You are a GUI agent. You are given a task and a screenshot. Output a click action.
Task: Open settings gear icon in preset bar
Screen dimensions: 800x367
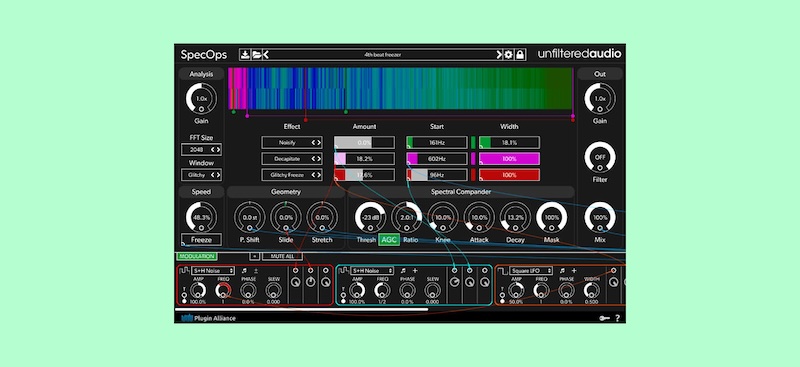pyautogui.click(x=509, y=55)
